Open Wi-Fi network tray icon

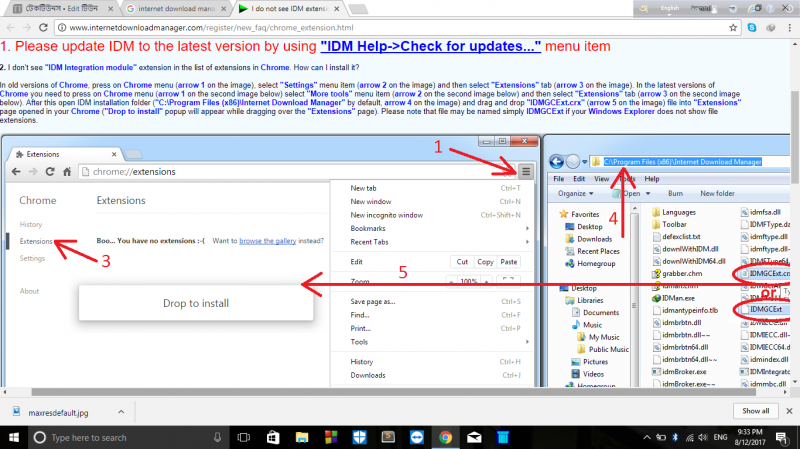(x=690, y=437)
